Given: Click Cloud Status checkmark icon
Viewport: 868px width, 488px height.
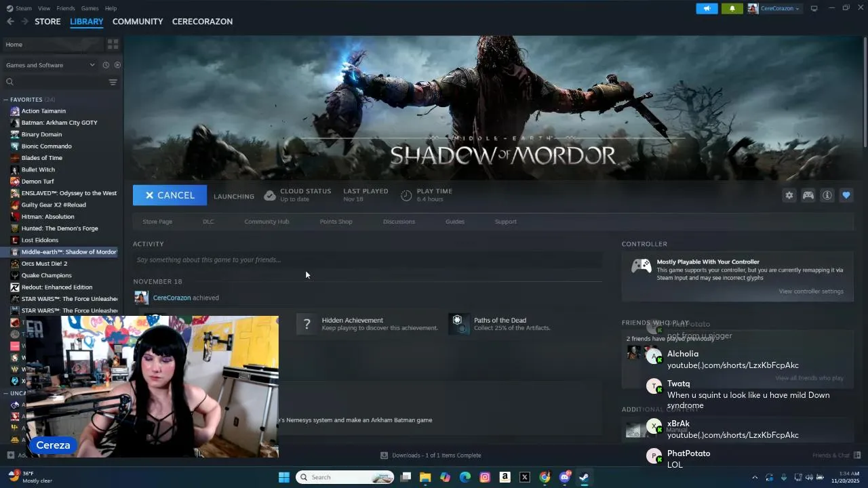Looking at the screenshot, I should 270,195.
